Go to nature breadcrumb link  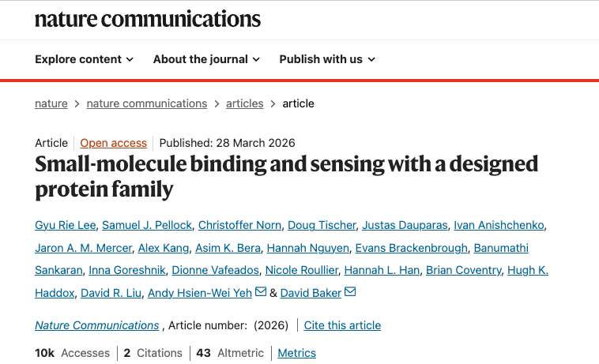51,103
